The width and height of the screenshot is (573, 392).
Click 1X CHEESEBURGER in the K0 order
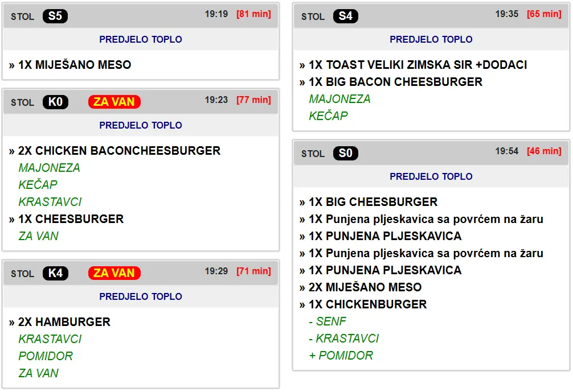tap(71, 219)
